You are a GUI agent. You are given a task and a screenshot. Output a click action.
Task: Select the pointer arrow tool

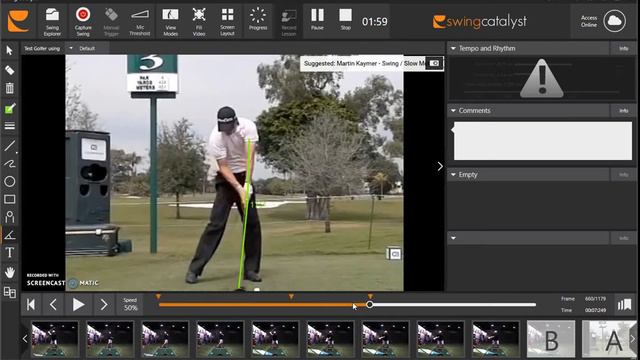9,51
